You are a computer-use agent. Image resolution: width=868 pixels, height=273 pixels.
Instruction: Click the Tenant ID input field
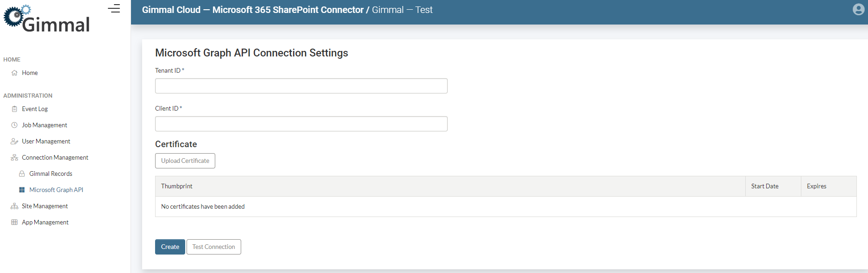click(301, 86)
